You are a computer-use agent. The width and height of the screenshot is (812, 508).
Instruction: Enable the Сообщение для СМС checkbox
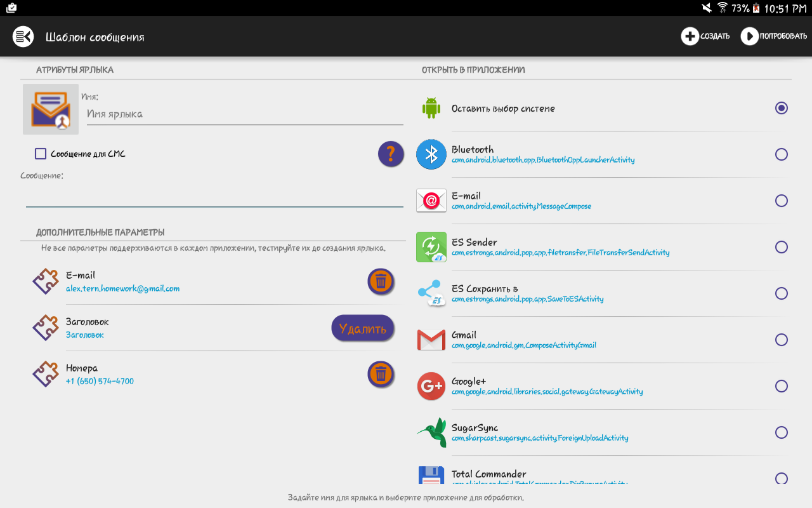pos(41,154)
